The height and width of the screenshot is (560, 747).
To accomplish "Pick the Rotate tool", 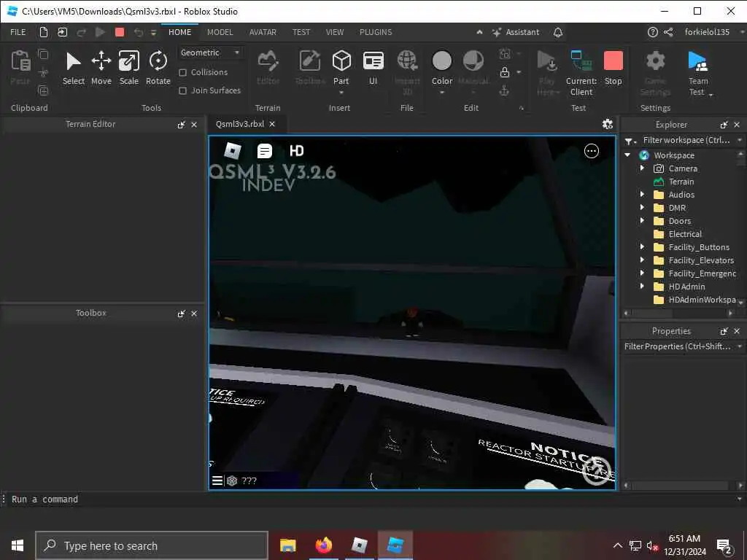I will (x=158, y=68).
